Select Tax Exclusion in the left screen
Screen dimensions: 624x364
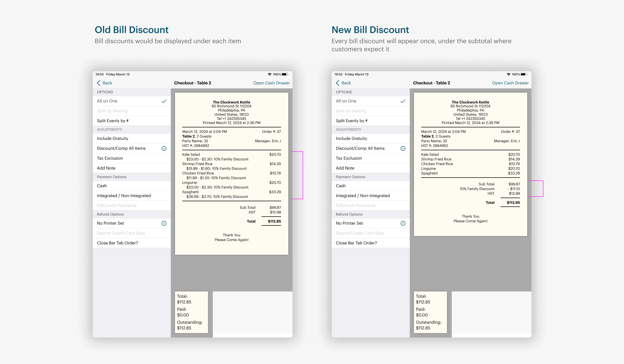click(x=110, y=158)
